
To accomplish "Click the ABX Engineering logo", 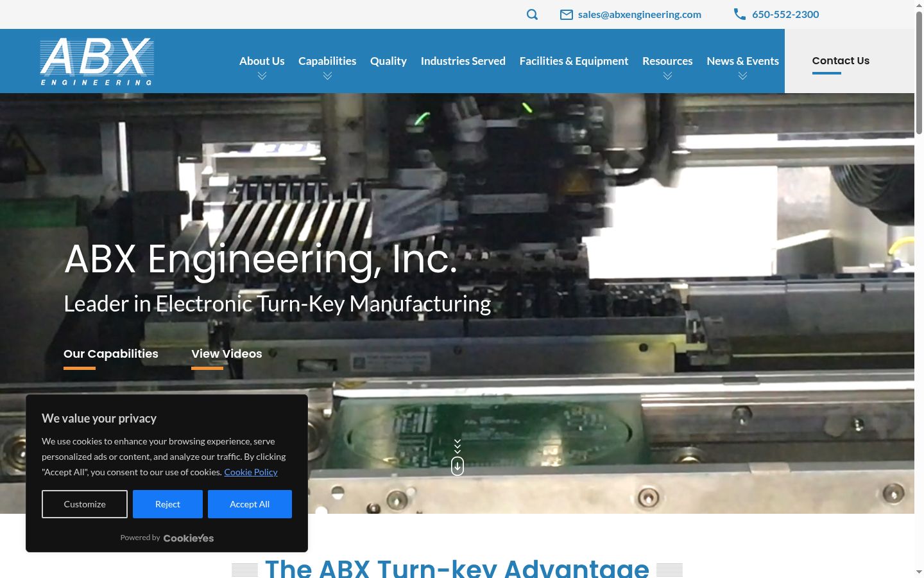I will coord(97,61).
